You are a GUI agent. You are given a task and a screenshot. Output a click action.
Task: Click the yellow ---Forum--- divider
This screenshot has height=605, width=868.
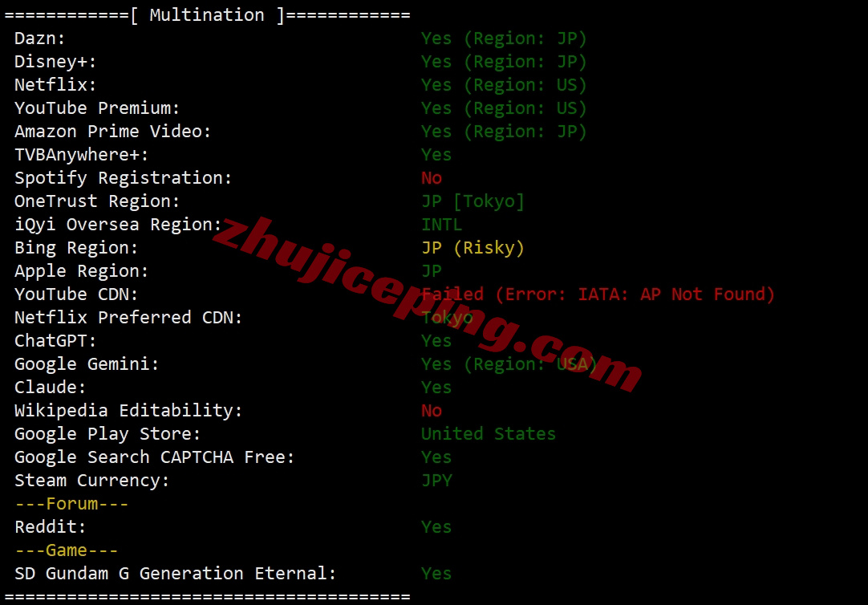pyautogui.click(x=71, y=504)
